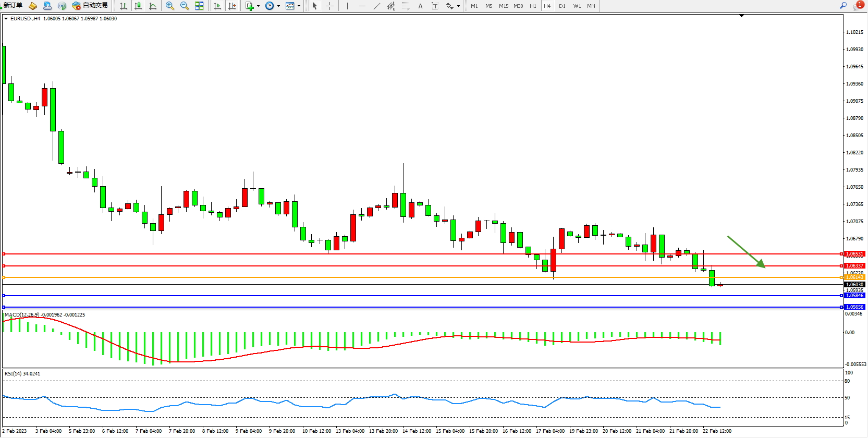The image size is (868, 438).
Task: Click the zoom out magnifier icon
Action: [184, 6]
